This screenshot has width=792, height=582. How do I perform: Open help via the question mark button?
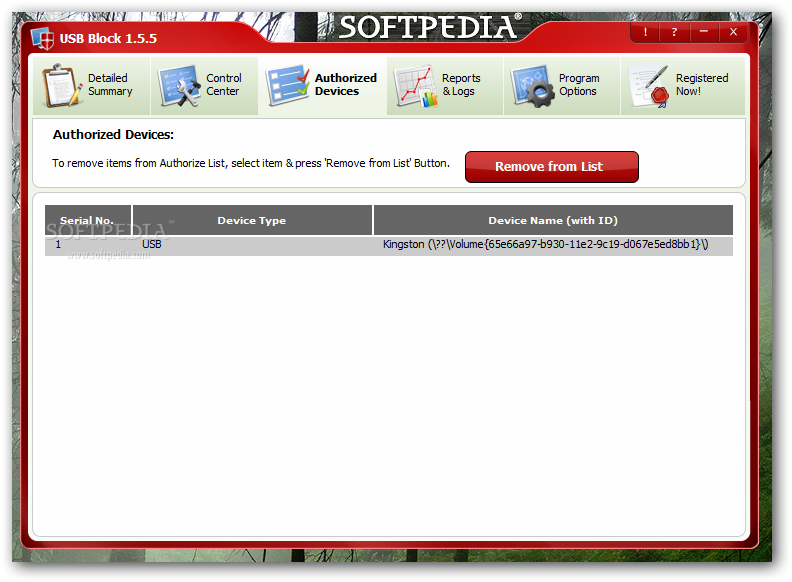pos(674,32)
